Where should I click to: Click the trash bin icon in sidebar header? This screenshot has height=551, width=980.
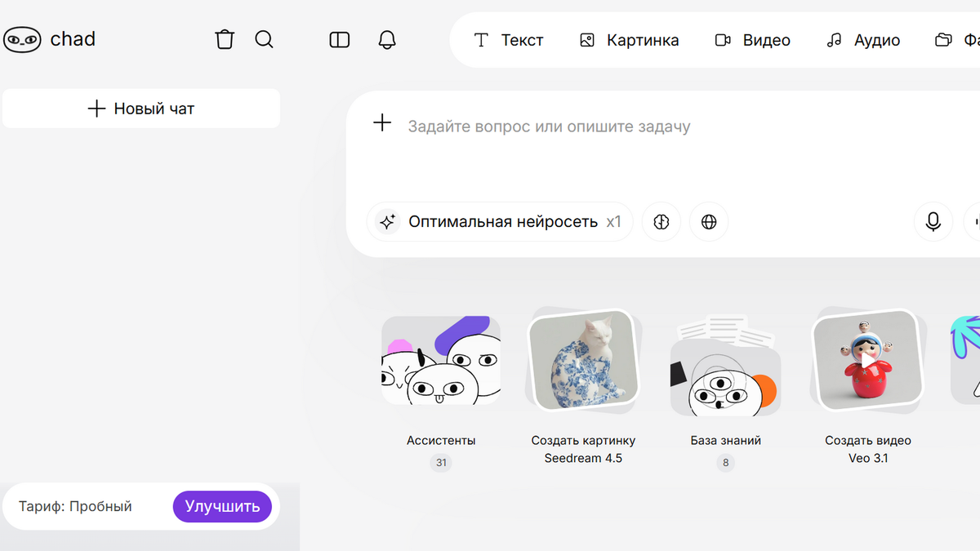(x=225, y=39)
